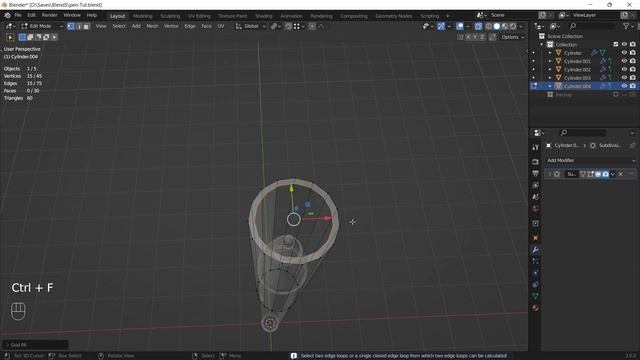The width and height of the screenshot is (640, 360).
Task: Open the Render menu
Action: click(x=50, y=15)
